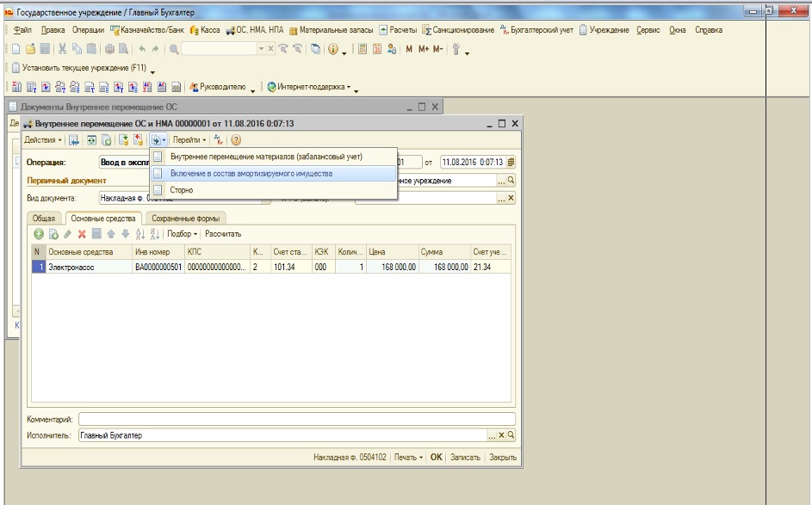Click the red delete row icon
This screenshot has width=812, height=505.
pyautogui.click(x=82, y=234)
